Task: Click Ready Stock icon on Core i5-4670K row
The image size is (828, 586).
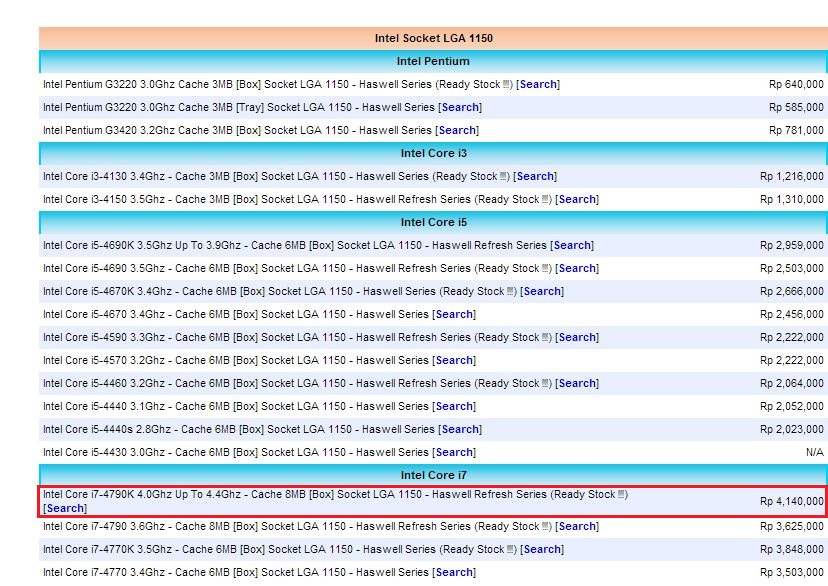Action: pos(511,292)
